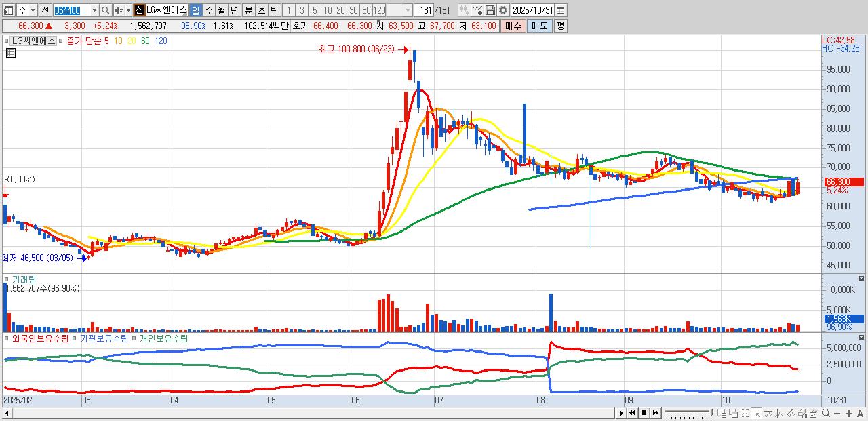Click the 기관보유수량 indicator label

coord(104,338)
